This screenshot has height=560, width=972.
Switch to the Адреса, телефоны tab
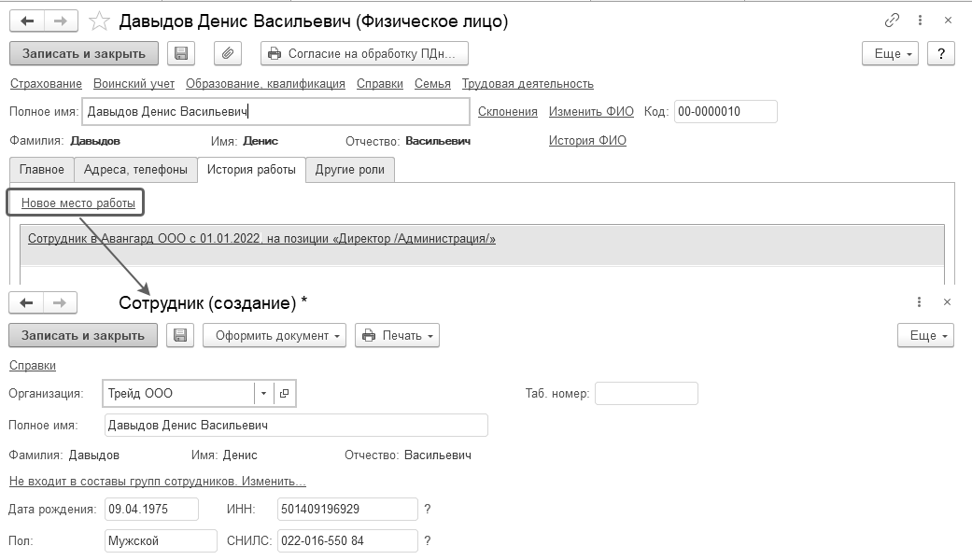click(135, 169)
